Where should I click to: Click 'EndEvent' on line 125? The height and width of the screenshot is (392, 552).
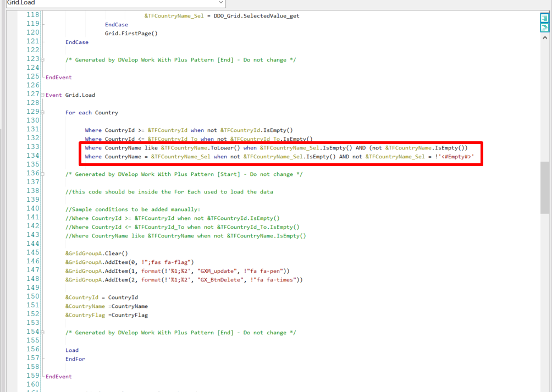(58, 78)
